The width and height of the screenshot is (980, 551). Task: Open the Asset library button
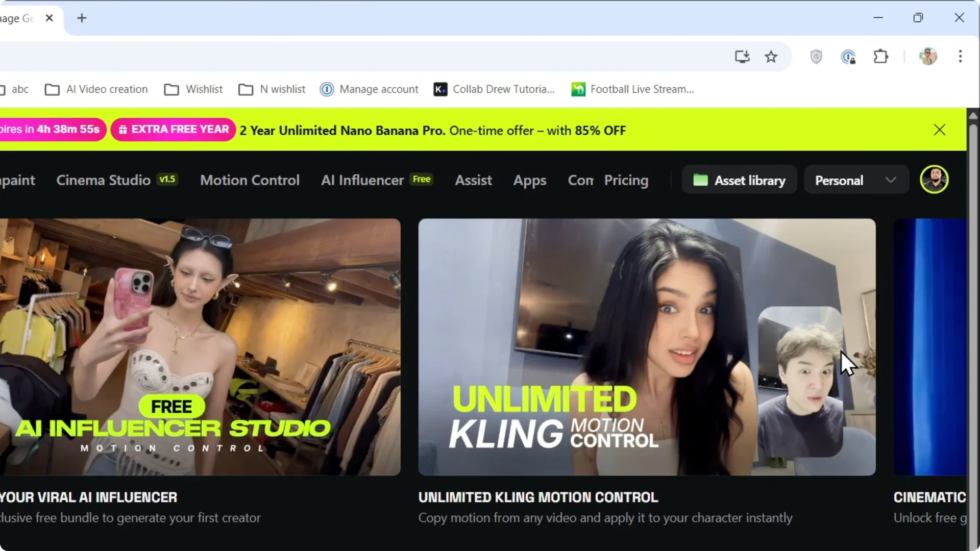[x=739, y=180]
